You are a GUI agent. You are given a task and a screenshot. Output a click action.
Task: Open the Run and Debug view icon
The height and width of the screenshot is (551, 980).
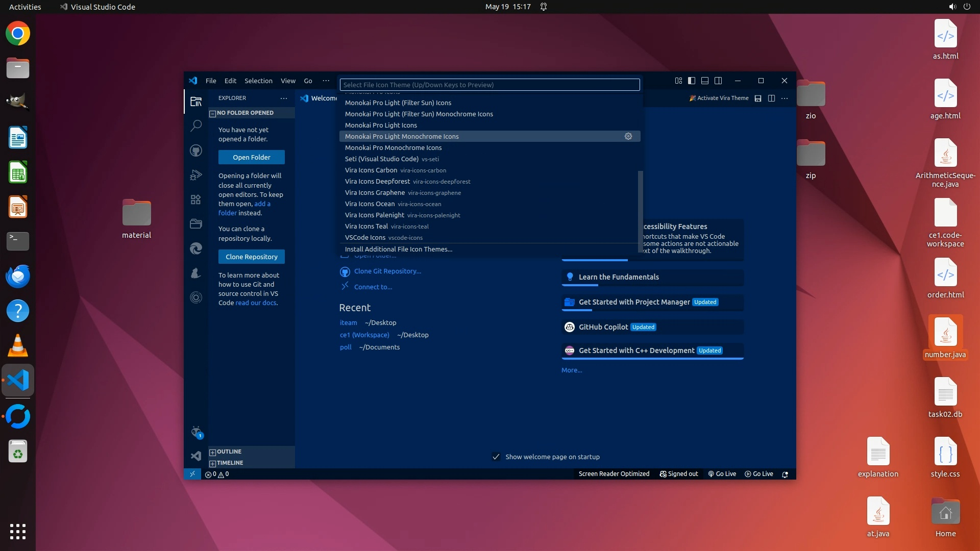click(x=196, y=175)
